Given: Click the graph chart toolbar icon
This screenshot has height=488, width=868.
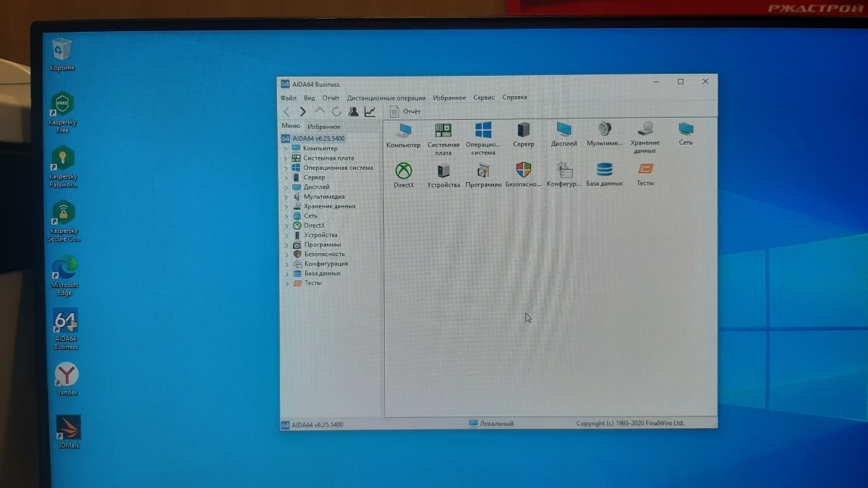Looking at the screenshot, I should [370, 111].
